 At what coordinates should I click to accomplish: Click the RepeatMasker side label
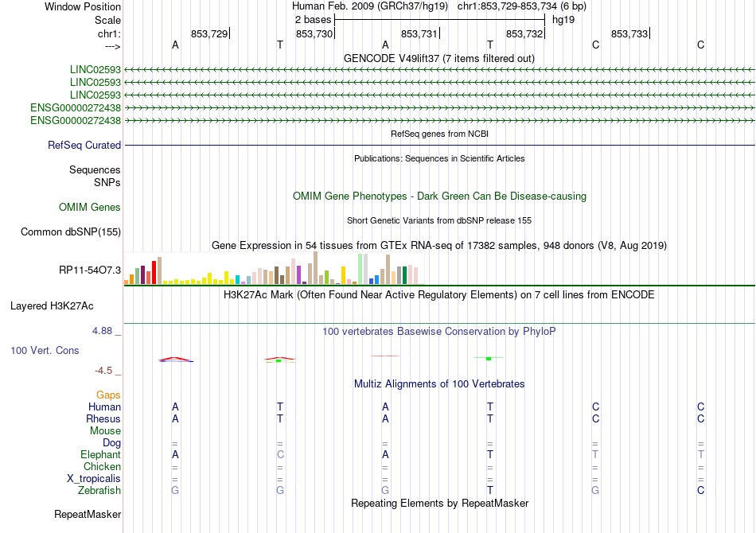pyautogui.click(x=88, y=515)
